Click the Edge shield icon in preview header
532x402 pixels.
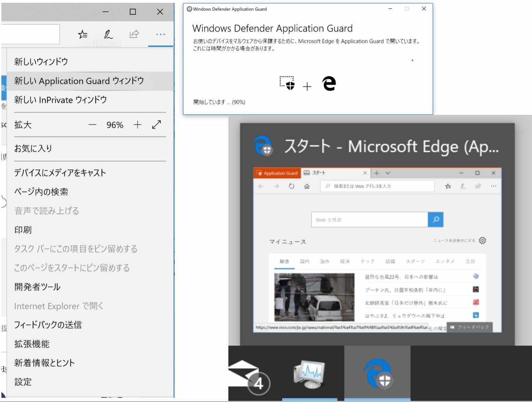(264, 146)
